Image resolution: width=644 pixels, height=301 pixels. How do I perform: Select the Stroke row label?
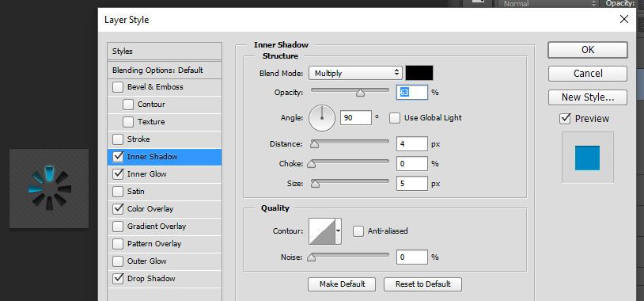tap(138, 139)
